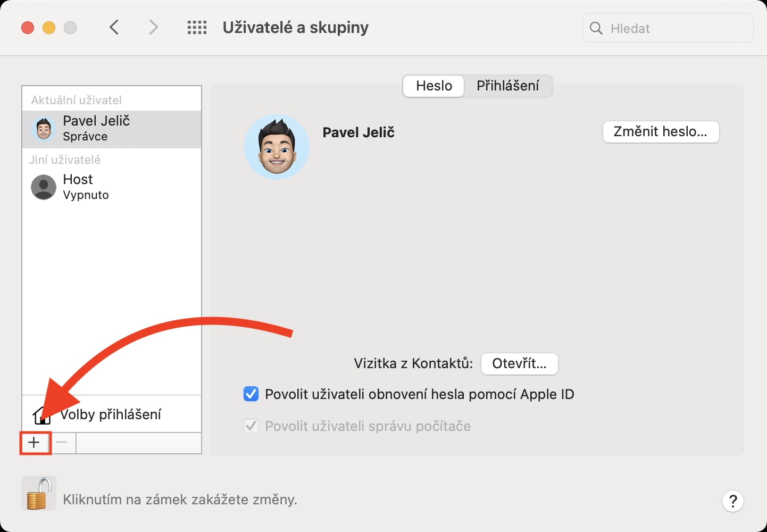
Task: Click the padlock icon to prevent changes
Action: 39,494
